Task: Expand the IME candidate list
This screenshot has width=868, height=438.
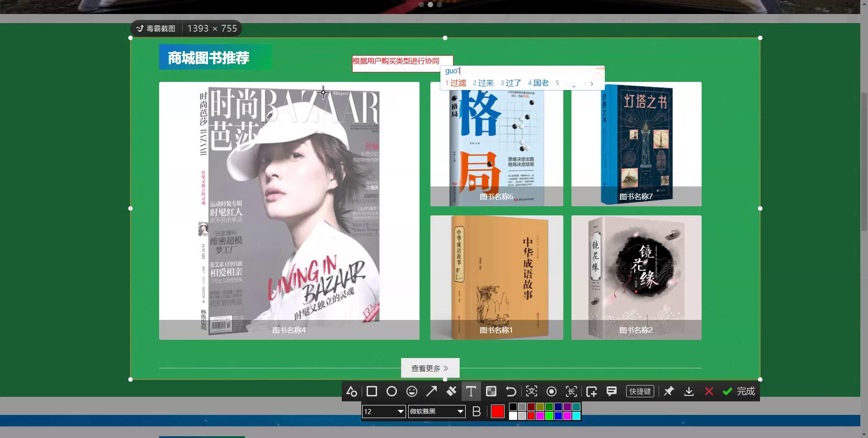Action: (574, 86)
